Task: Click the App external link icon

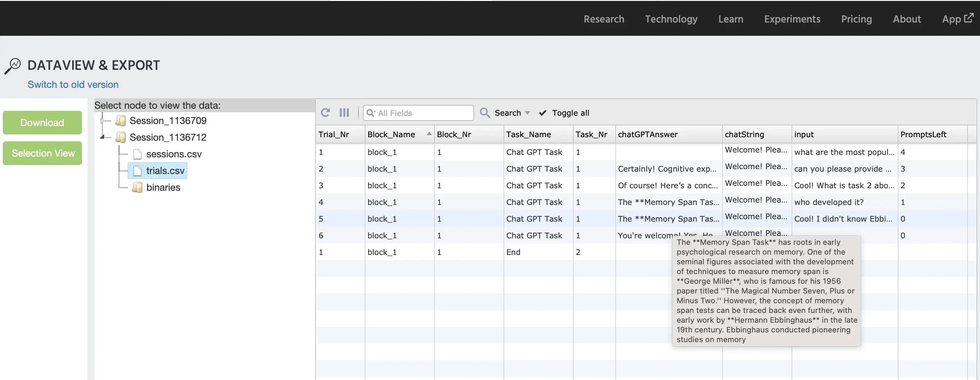Action: [x=969, y=17]
